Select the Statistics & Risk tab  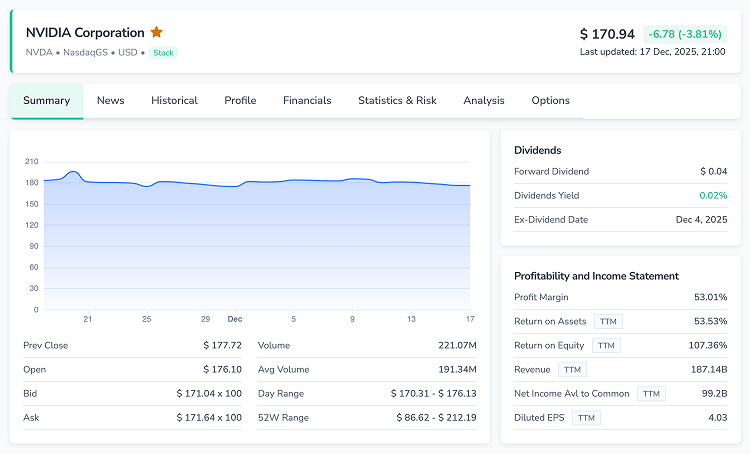(x=397, y=100)
